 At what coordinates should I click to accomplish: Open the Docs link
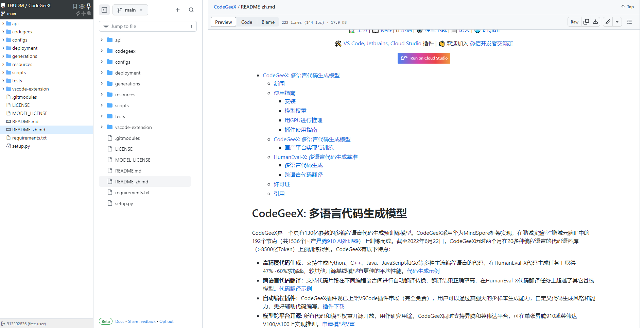(120, 322)
